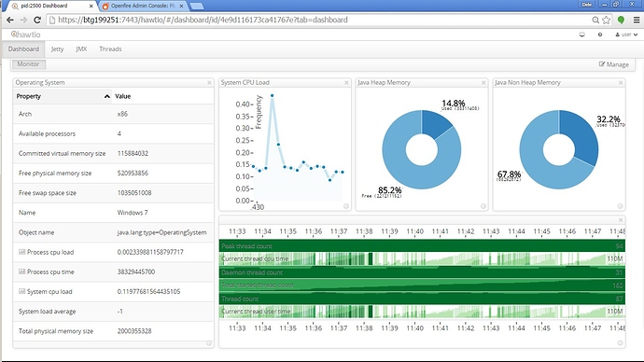644x362 pixels.
Task: Click the Current thread cpu time bar
Action: pos(422,259)
